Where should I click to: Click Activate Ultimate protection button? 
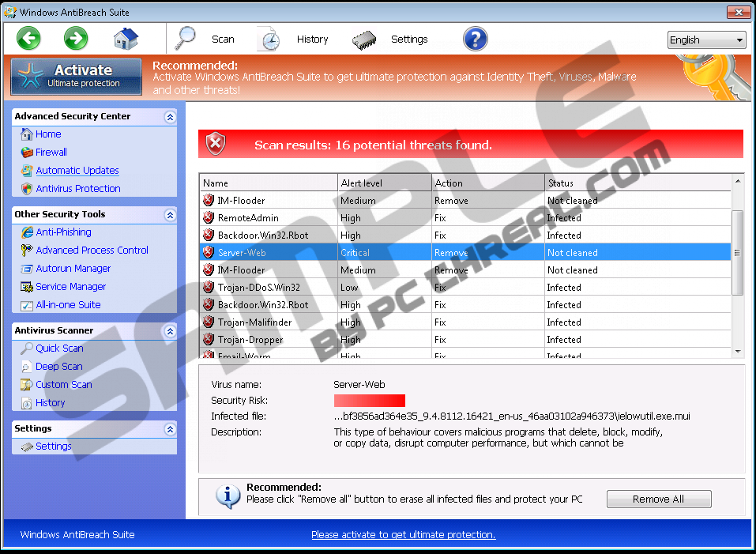point(76,77)
